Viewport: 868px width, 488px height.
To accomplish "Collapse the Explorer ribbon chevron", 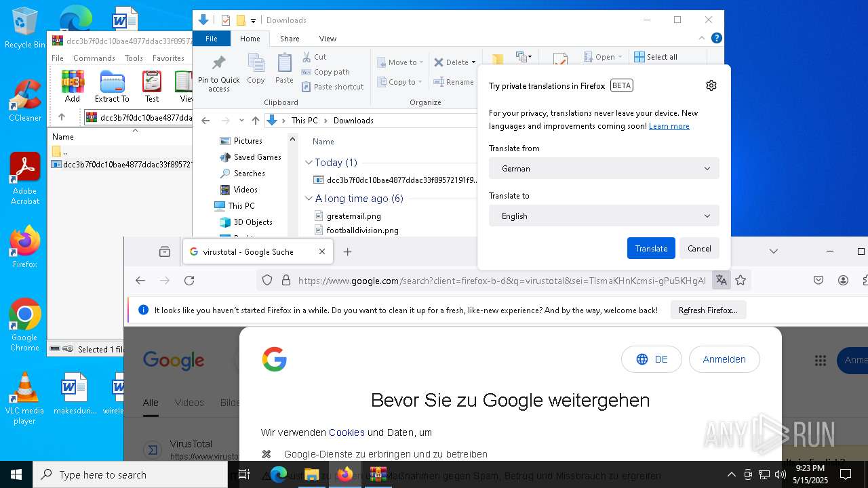I will tap(703, 39).
